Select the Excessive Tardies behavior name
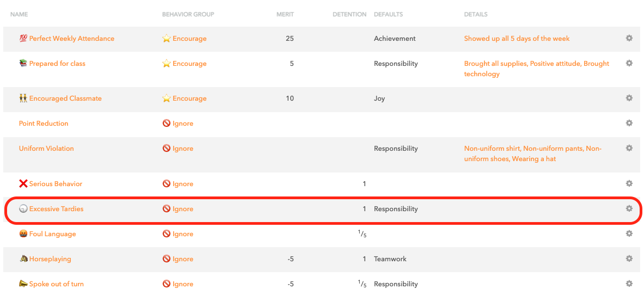 pos(56,209)
